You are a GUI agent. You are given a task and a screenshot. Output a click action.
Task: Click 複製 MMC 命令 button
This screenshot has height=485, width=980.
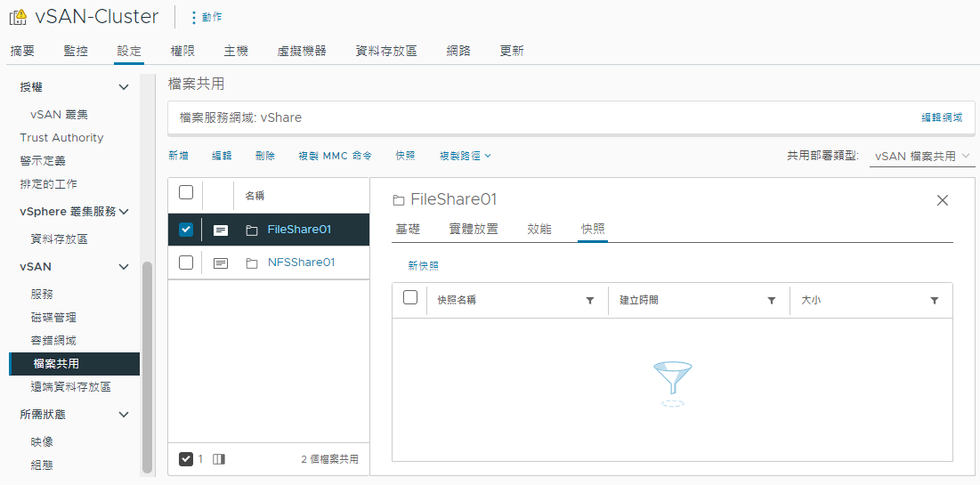[x=336, y=157]
